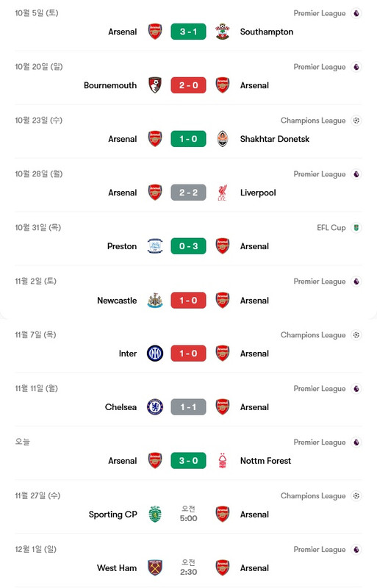This screenshot has height=588, width=377.
Task: Click the Shakhtar Donetsk team name
Action: point(275,139)
